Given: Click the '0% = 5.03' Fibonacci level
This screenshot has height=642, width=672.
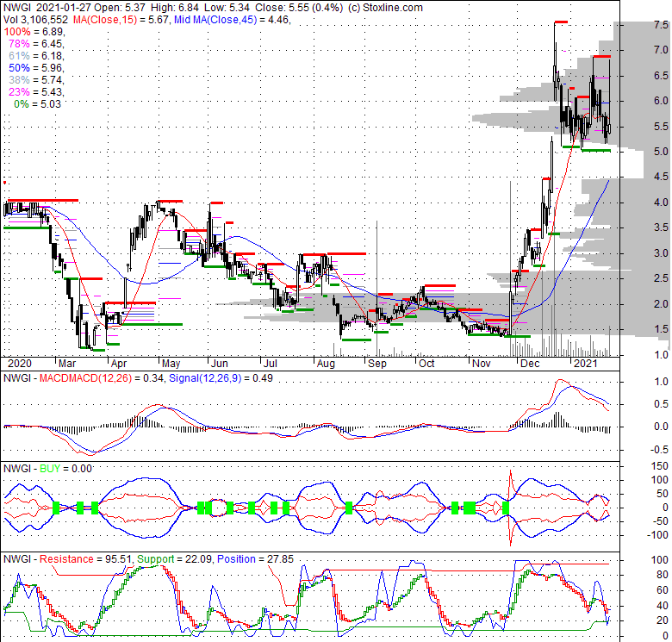Looking at the screenshot, I should (x=38, y=104).
